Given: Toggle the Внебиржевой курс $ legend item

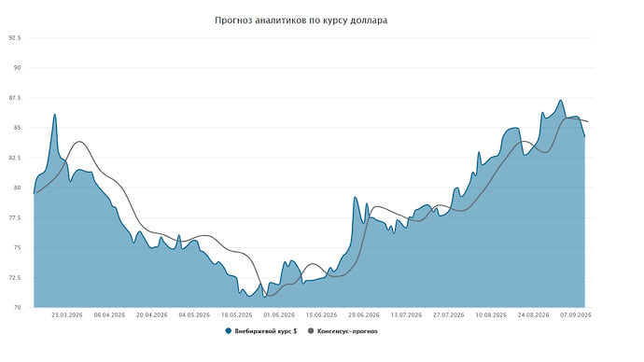Looking at the screenshot, I should [x=261, y=331].
